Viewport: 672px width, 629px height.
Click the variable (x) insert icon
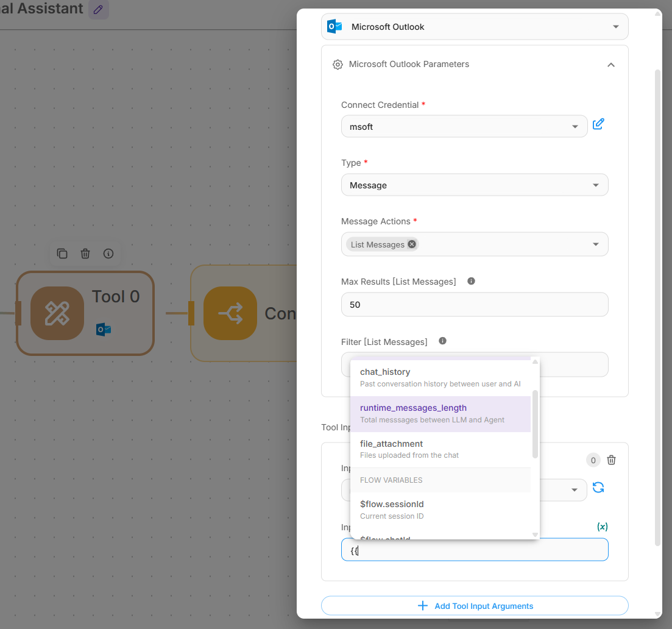pyautogui.click(x=602, y=527)
